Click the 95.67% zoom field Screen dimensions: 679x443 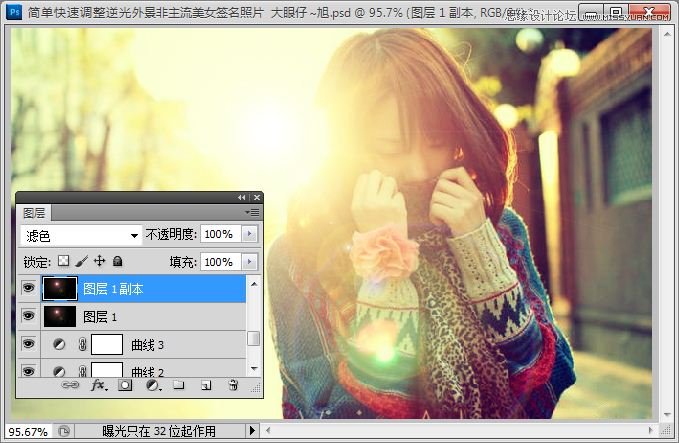28,432
